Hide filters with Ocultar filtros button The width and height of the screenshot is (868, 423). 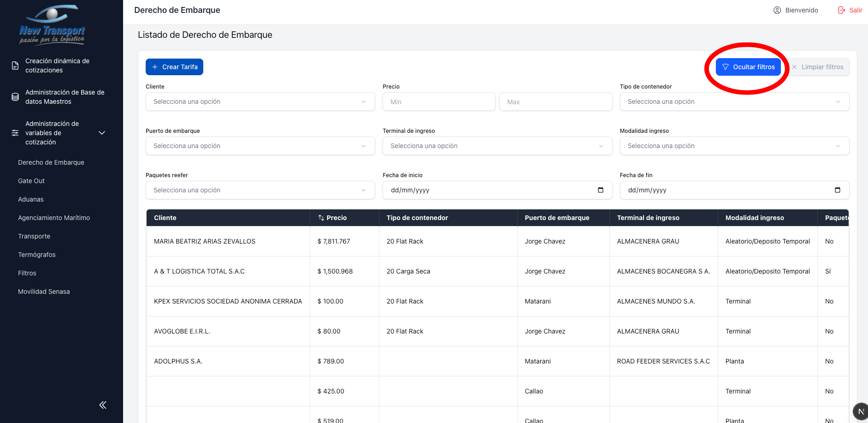click(x=748, y=67)
